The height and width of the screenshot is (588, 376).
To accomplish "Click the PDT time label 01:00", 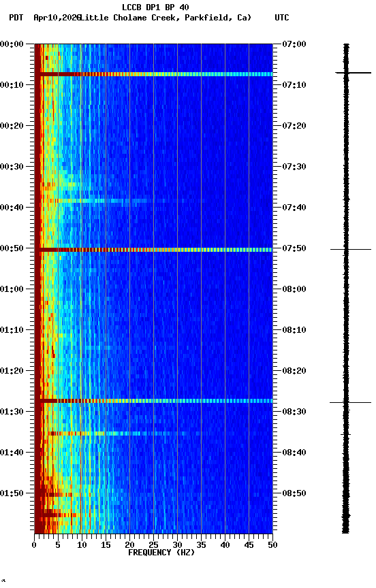I will 12,289.
